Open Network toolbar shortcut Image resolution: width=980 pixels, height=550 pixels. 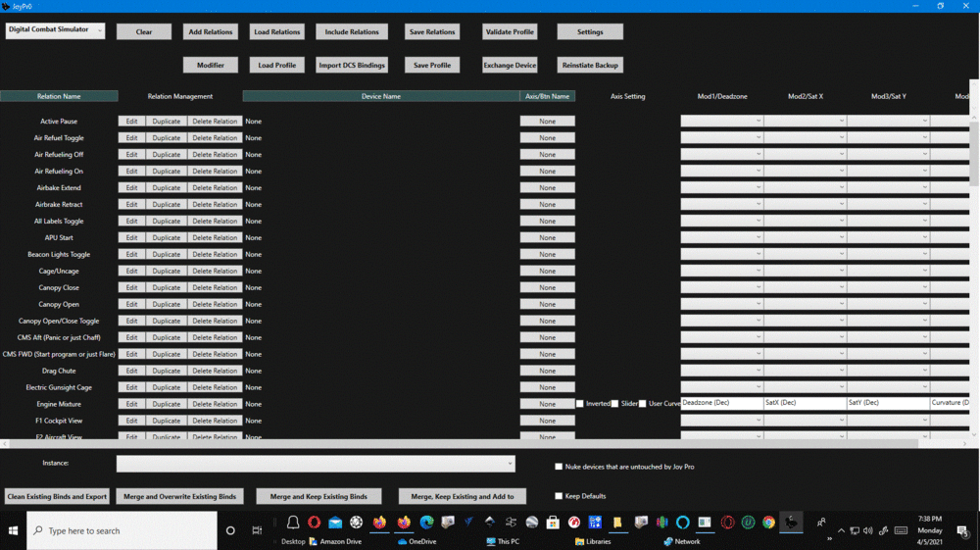[682, 541]
